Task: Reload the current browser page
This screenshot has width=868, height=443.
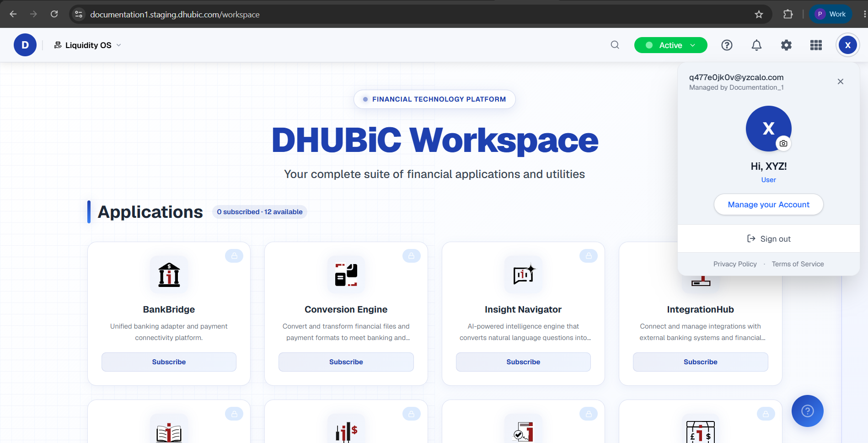Action: click(54, 14)
